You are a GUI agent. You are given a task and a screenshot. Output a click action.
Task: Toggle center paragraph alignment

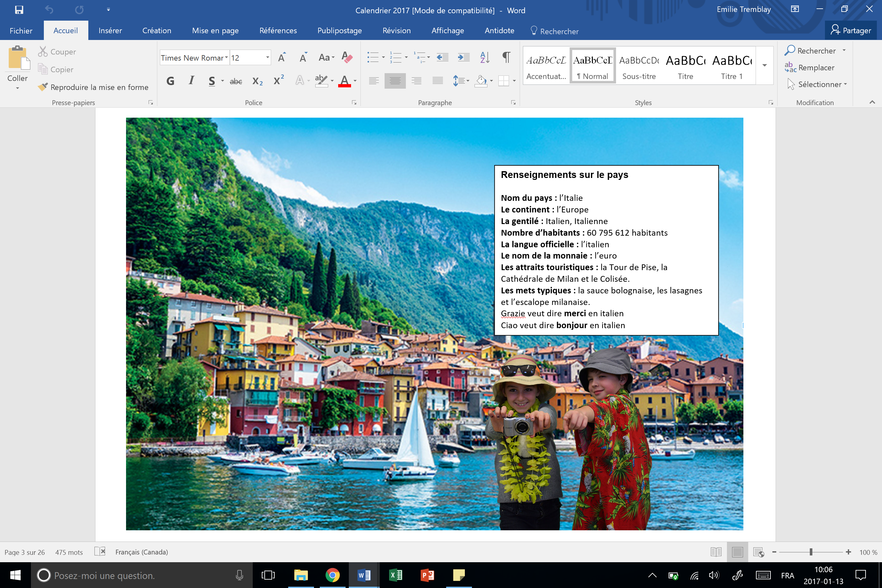coord(395,81)
